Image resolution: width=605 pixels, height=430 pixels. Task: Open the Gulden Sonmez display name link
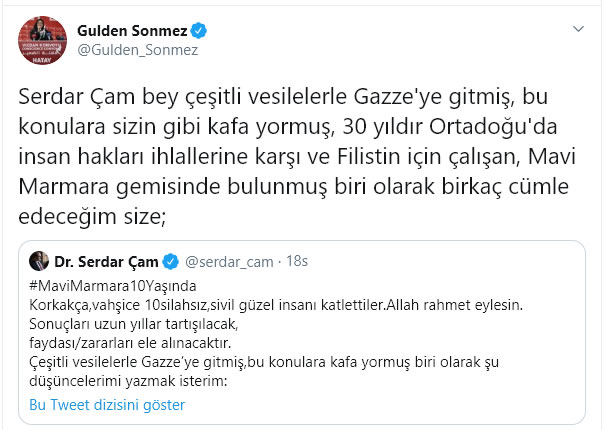tap(134, 30)
